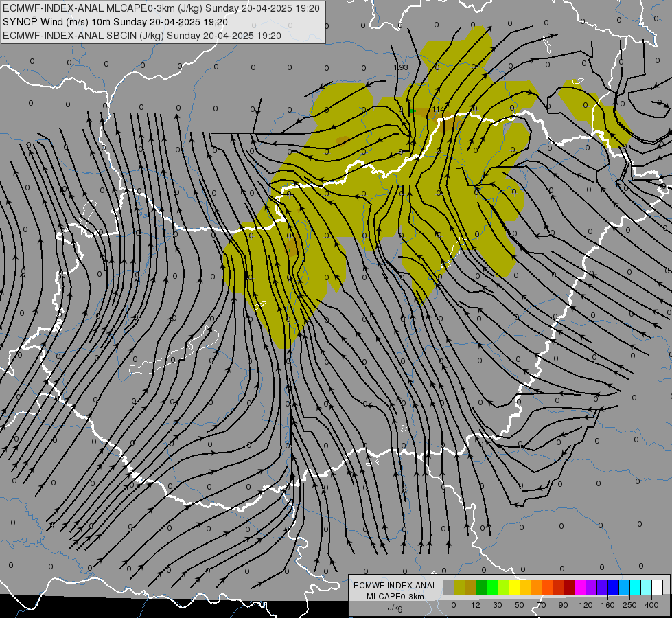The image size is (672, 618).
Task: Click the MLCAPE0-3km title line at top
Action: pyautogui.click(x=161, y=8)
